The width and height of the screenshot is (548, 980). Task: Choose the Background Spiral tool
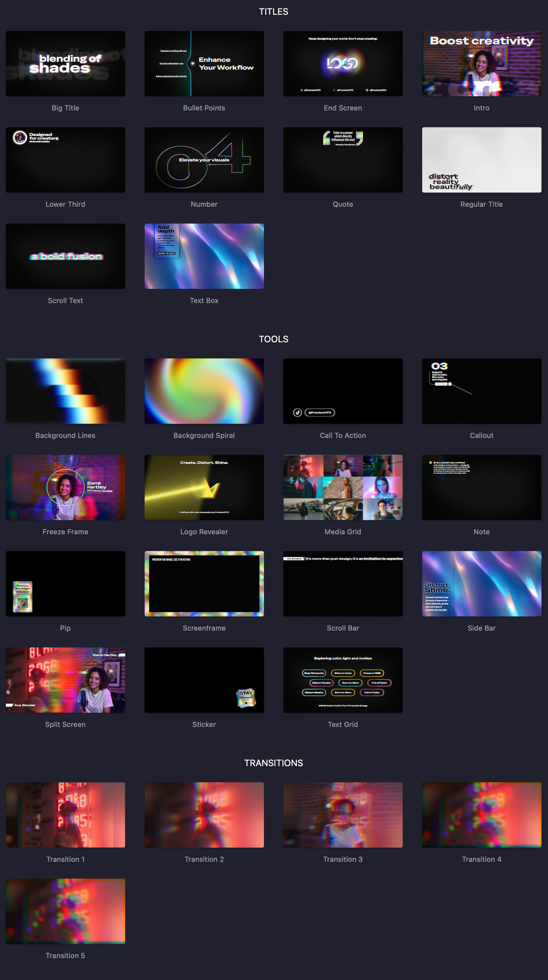204,391
